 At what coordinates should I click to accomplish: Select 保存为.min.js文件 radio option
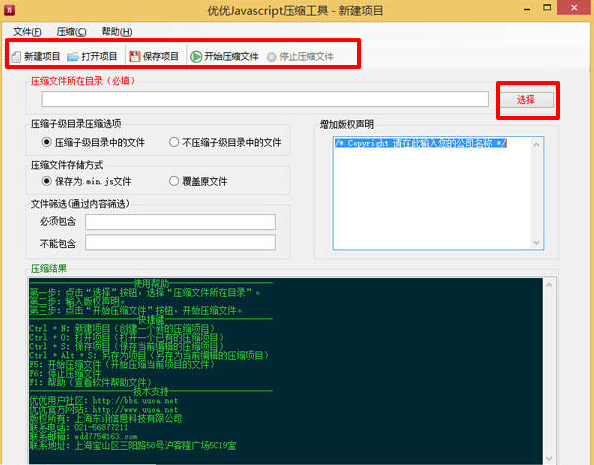[47, 181]
